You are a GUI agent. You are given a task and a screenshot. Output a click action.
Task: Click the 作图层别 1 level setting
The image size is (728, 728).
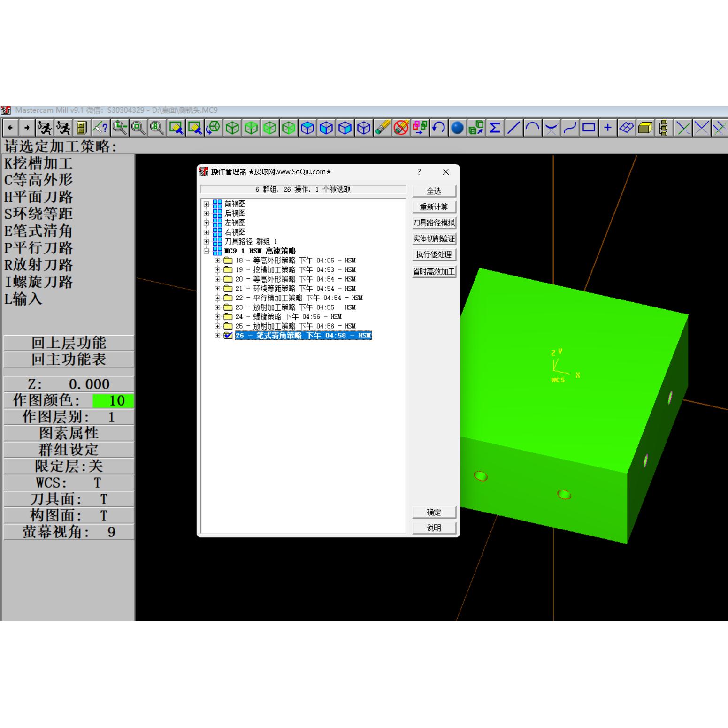[x=69, y=417]
